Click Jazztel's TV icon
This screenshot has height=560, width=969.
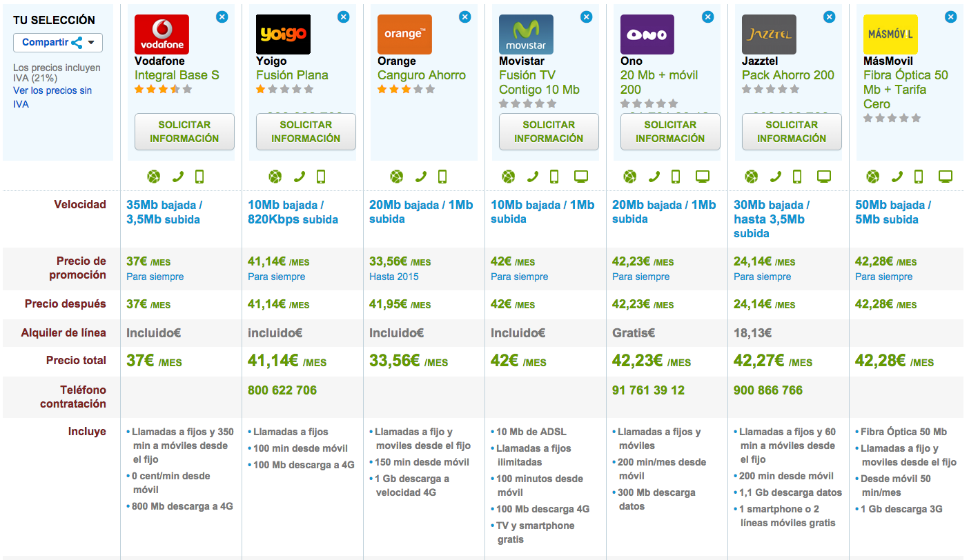(824, 177)
